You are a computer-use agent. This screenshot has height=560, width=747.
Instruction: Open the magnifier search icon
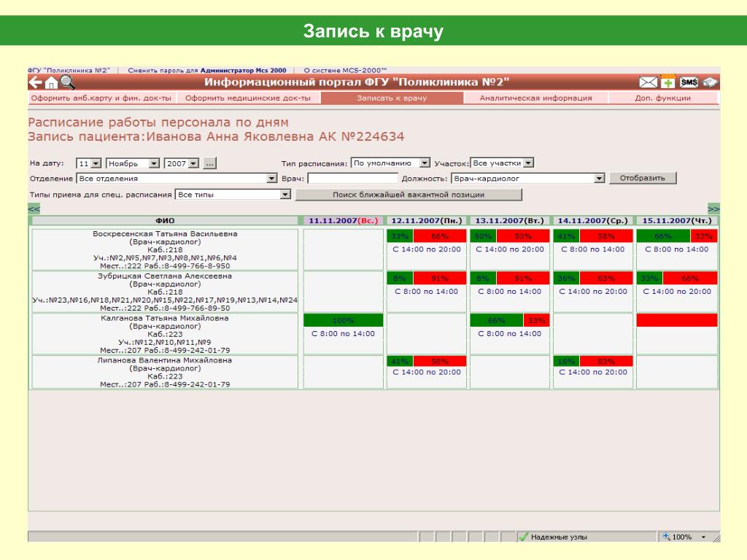tap(67, 82)
